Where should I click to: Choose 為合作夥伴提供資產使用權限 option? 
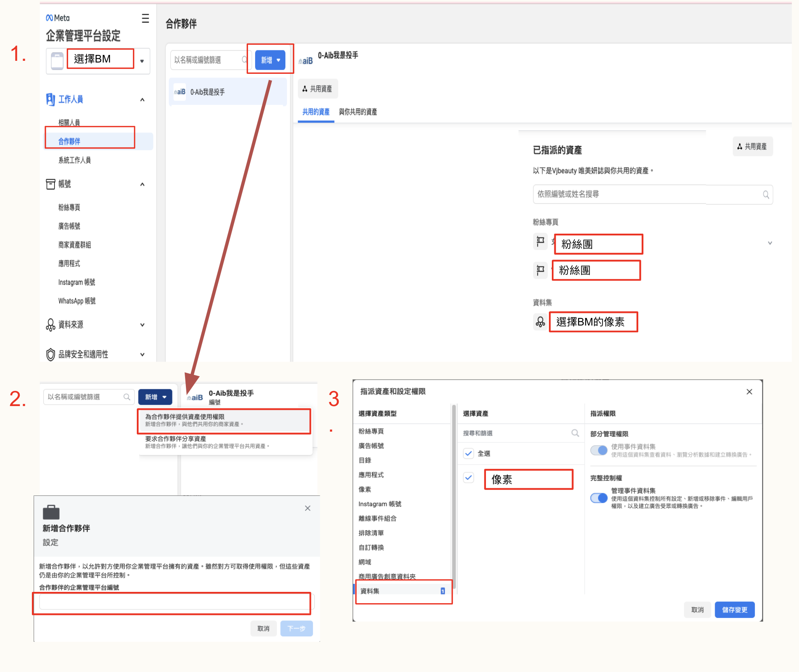tap(225, 420)
